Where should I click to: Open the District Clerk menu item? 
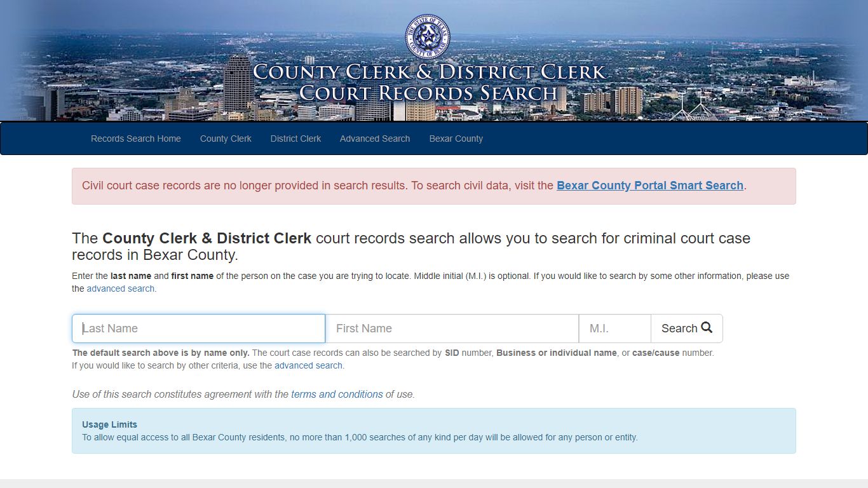pyautogui.click(x=295, y=139)
